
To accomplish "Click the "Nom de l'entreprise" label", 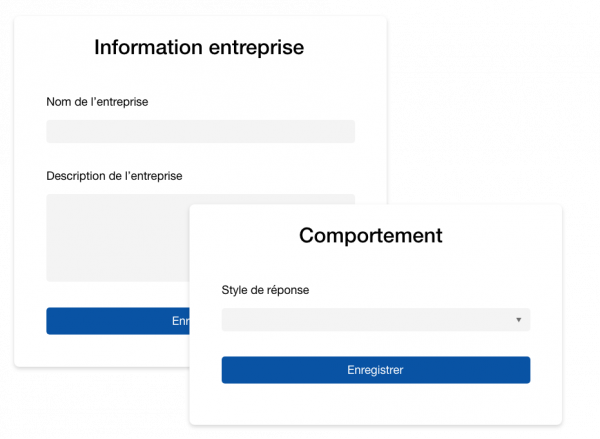I will tap(97, 102).
